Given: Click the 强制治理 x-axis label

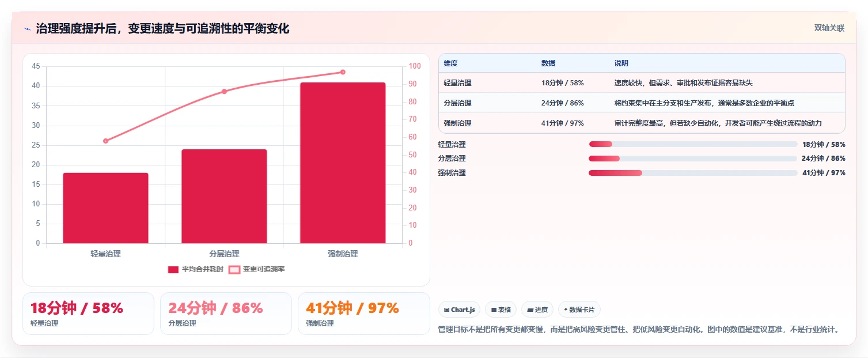Looking at the screenshot, I should [x=343, y=254].
